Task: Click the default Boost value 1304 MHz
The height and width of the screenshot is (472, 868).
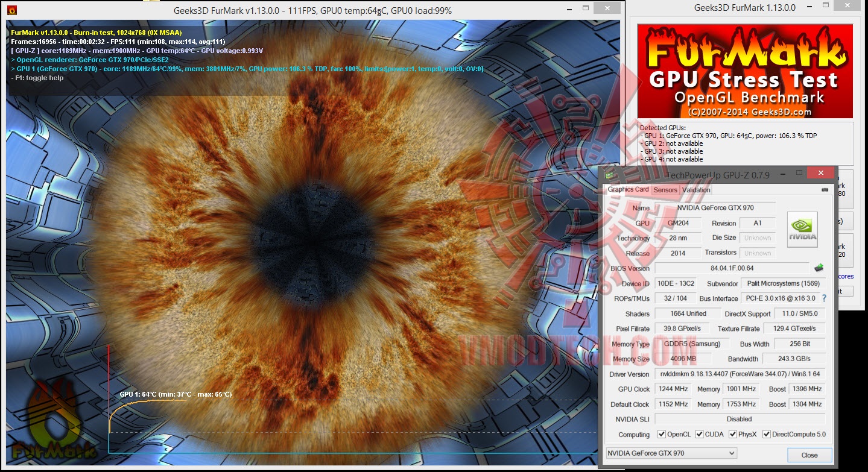Action: coord(807,404)
